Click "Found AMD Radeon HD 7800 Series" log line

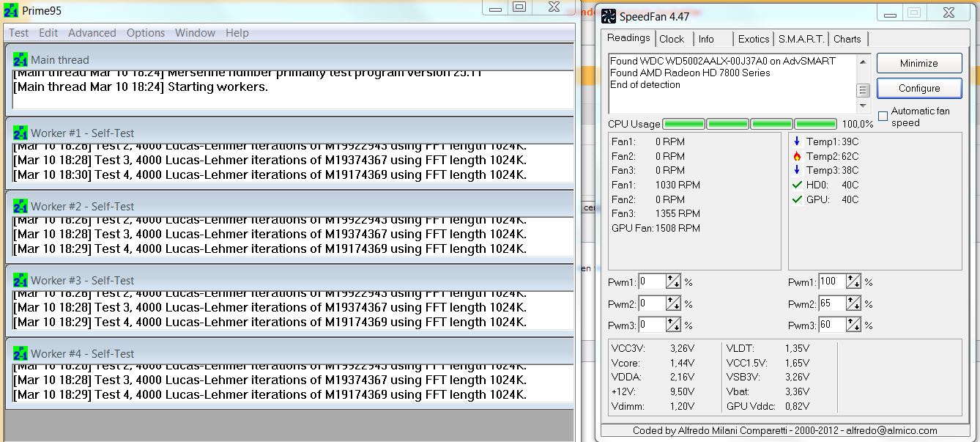pyautogui.click(x=690, y=73)
